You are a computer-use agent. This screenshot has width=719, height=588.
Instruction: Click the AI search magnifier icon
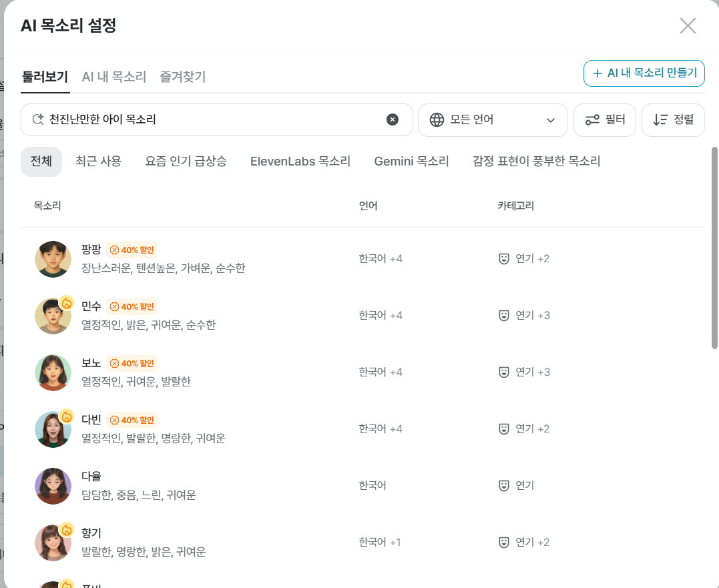pos(38,119)
